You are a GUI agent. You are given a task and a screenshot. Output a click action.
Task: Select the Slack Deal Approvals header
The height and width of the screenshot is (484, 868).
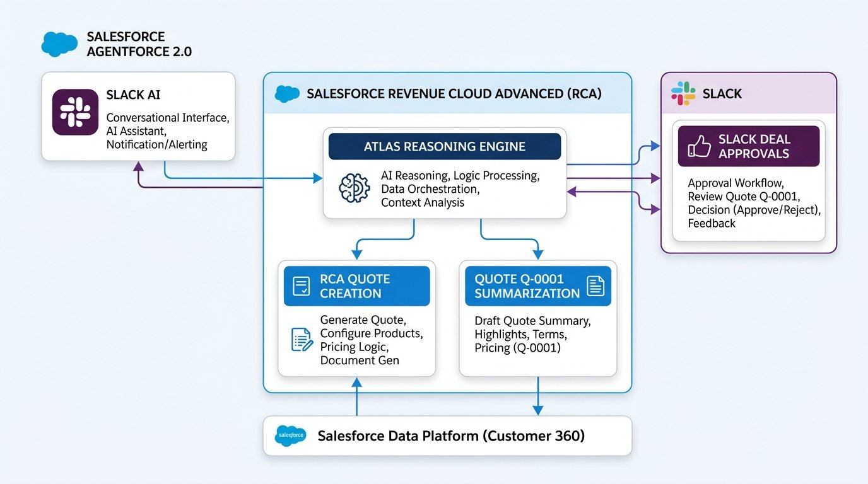749,146
